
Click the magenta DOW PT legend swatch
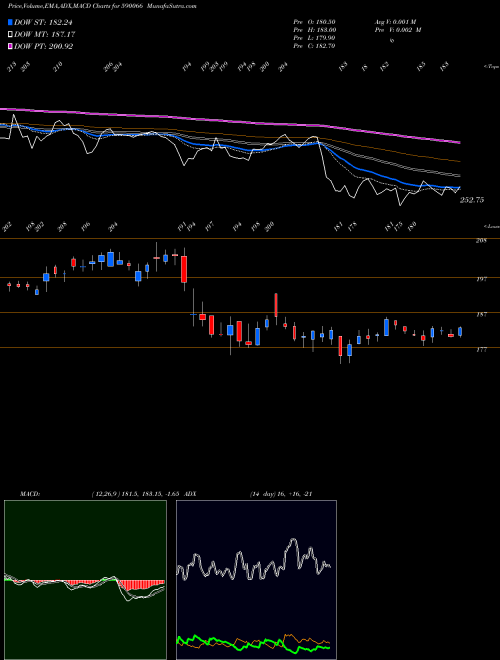point(10,46)
